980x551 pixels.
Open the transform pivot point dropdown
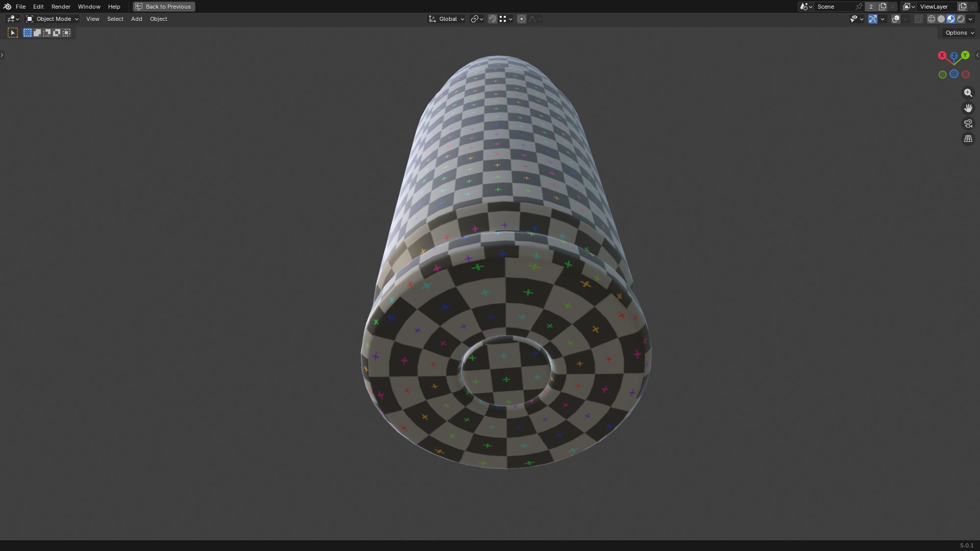point(477,19)
